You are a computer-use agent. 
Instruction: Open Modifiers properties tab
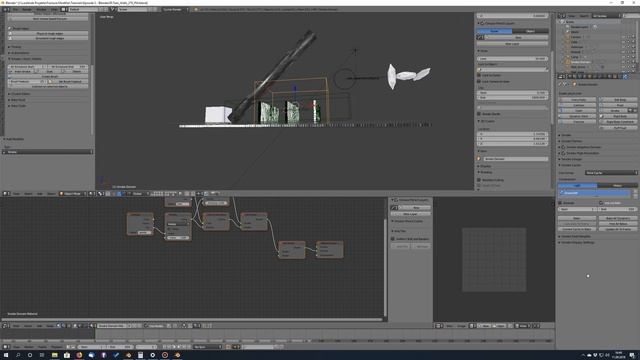coord(599,76)
